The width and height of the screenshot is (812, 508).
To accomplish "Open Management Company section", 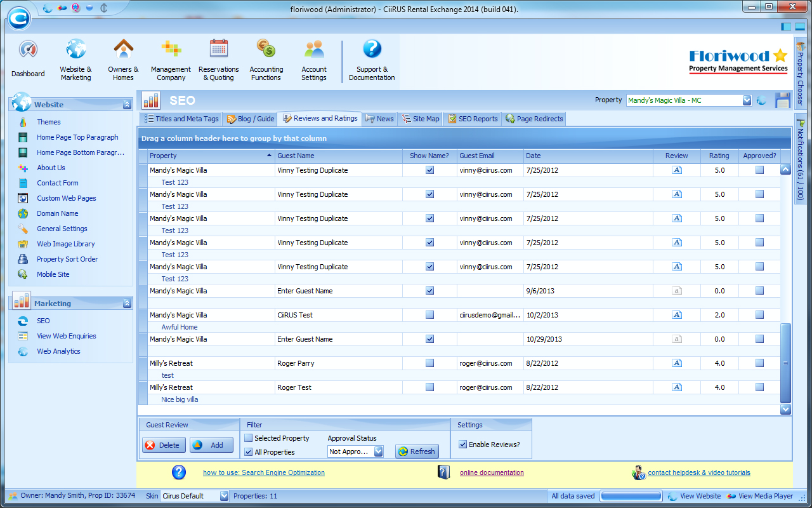I will point(171,59).
